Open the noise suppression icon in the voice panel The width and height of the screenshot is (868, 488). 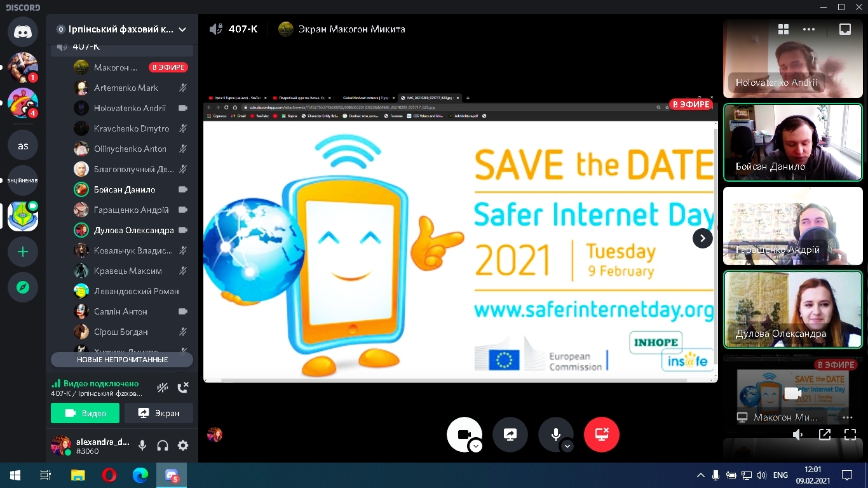click(163, 388)
